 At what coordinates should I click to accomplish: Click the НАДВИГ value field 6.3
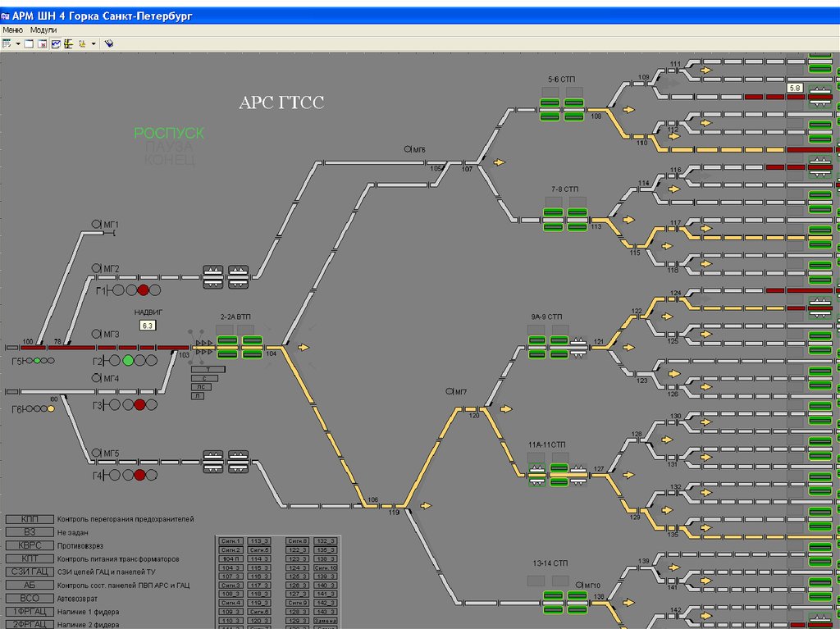[148, 326]
